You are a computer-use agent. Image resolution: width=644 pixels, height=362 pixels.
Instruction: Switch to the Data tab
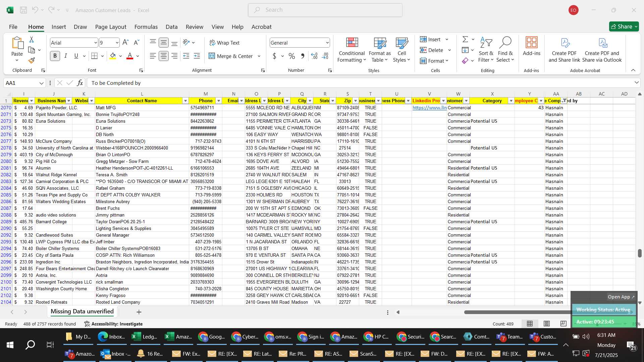pyautogui.click(x=171, y=27)
